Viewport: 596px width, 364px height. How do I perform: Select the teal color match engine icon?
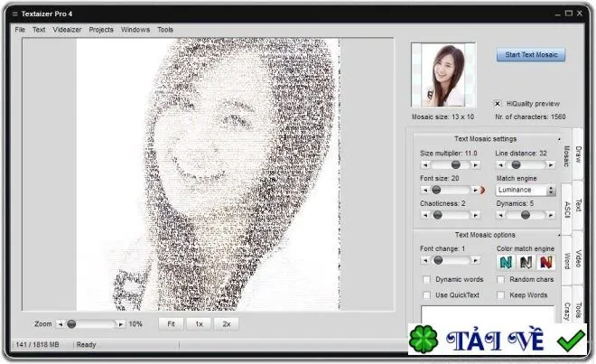coord(506,262)
